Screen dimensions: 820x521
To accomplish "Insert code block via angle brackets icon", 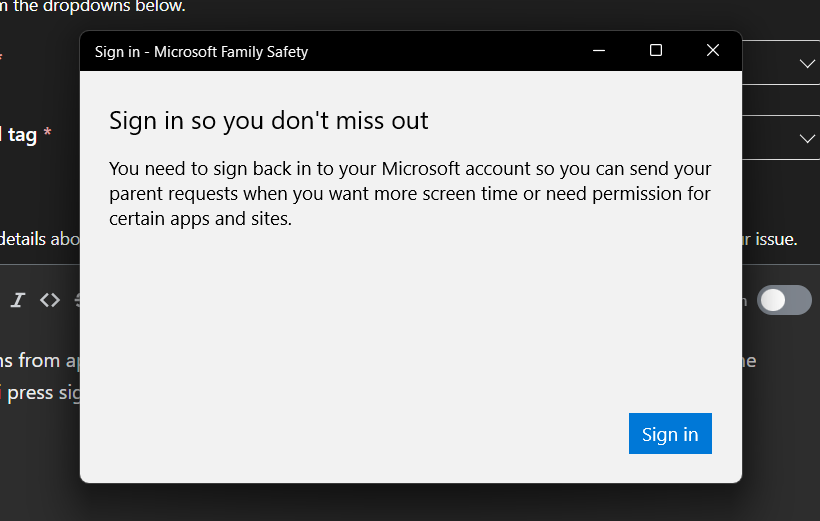I will point(50,300).
